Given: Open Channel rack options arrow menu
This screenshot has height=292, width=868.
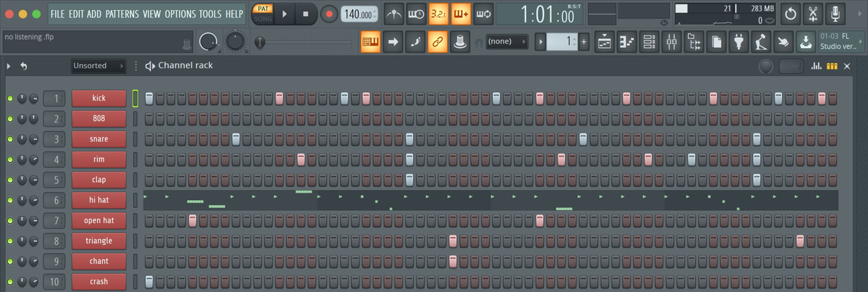Looking at the screenshot, I should coord(9,66).
